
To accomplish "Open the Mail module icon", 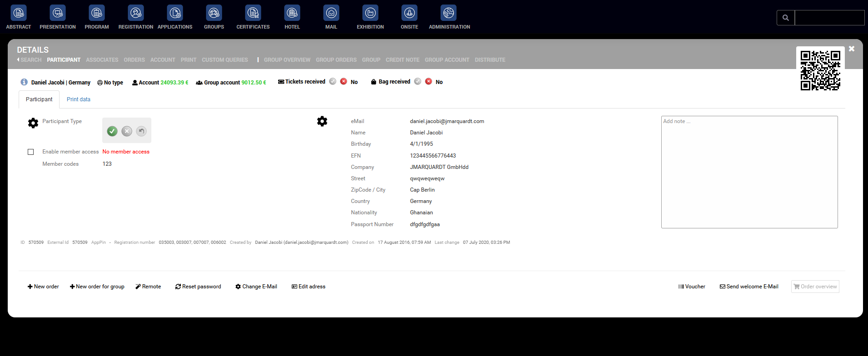I will [x=331, y=13].
